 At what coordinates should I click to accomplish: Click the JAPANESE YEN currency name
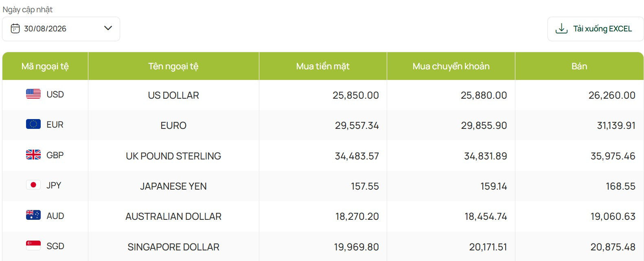tap(173, 186)
